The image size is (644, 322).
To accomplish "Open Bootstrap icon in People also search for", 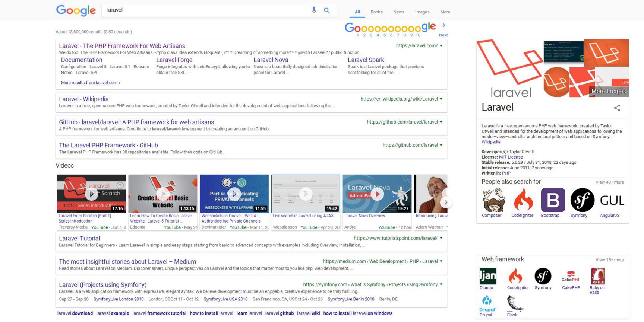I will tap(553, 200).
